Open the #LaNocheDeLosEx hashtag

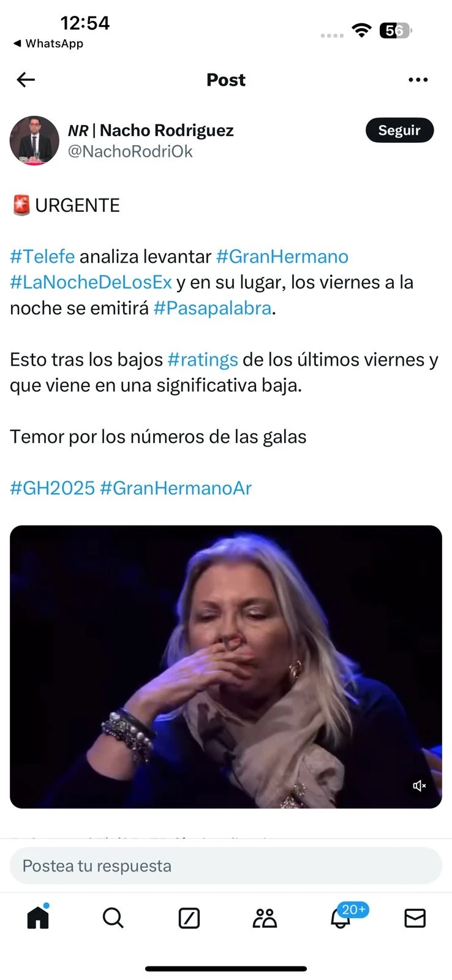[x=91, y=282]
